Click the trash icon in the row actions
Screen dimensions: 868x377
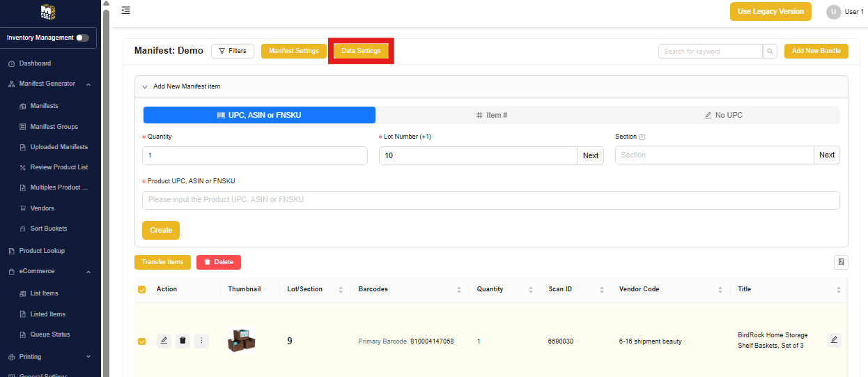tap(183, 341)
